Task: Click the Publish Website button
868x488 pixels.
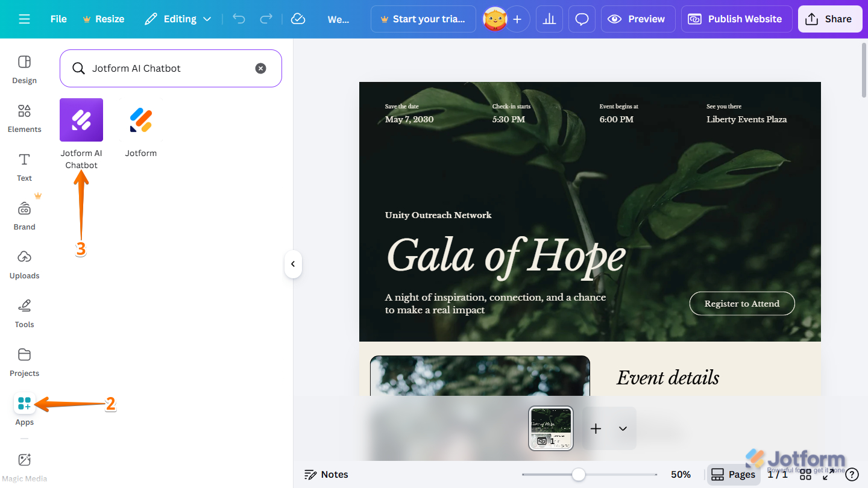Action: [736, 19]
